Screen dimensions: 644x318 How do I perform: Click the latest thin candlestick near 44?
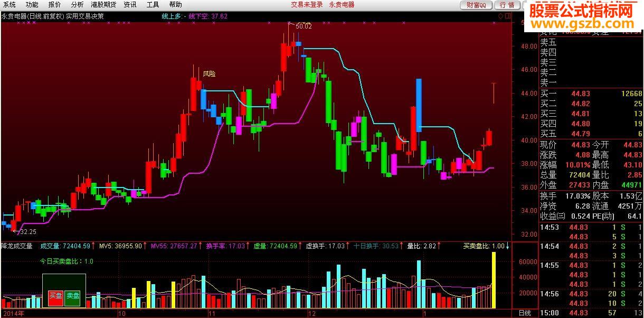click(494, 93)
